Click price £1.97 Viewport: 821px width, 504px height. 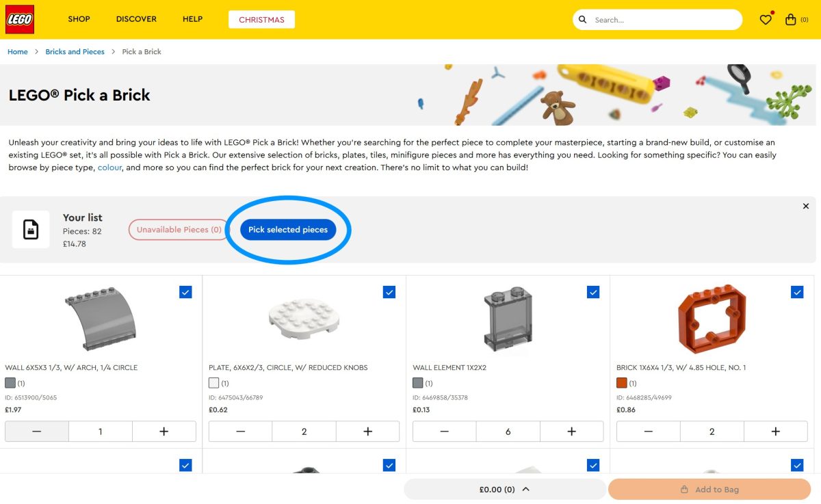click(14, 410)
